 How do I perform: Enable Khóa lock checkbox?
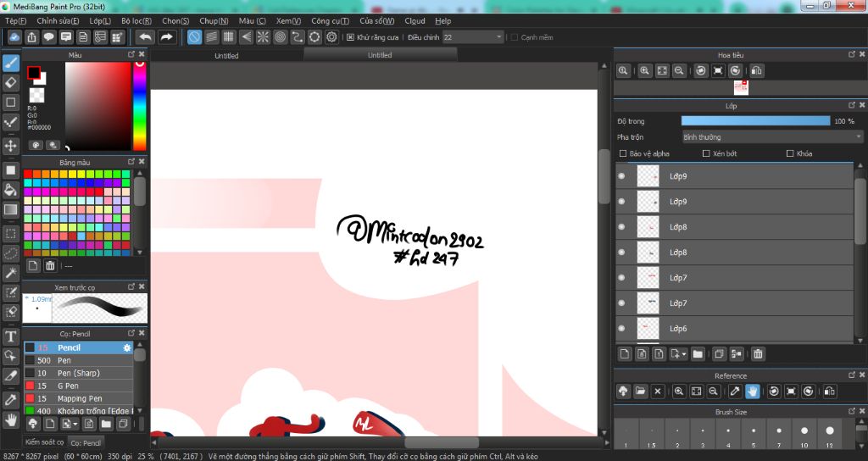(790, 153)
